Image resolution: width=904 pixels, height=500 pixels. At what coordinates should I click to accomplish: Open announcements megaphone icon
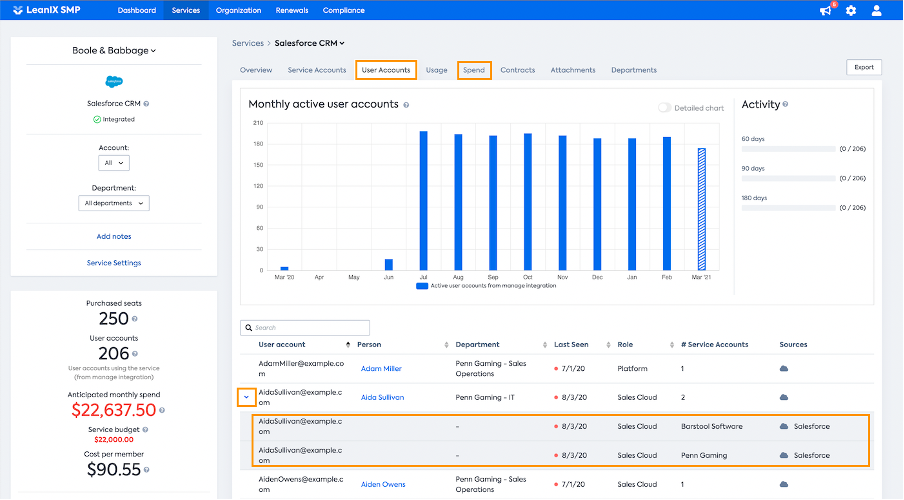[826, 10]
